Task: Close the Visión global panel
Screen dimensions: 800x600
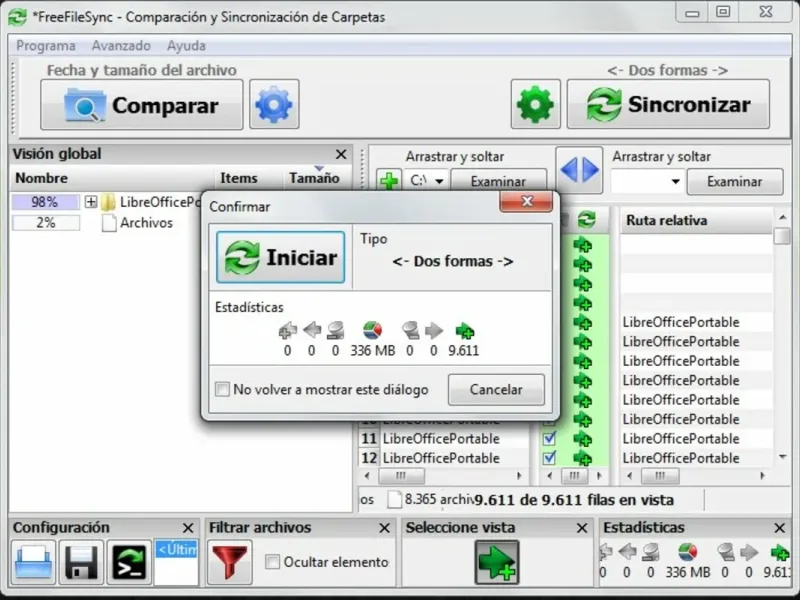Action: (341, 154)
